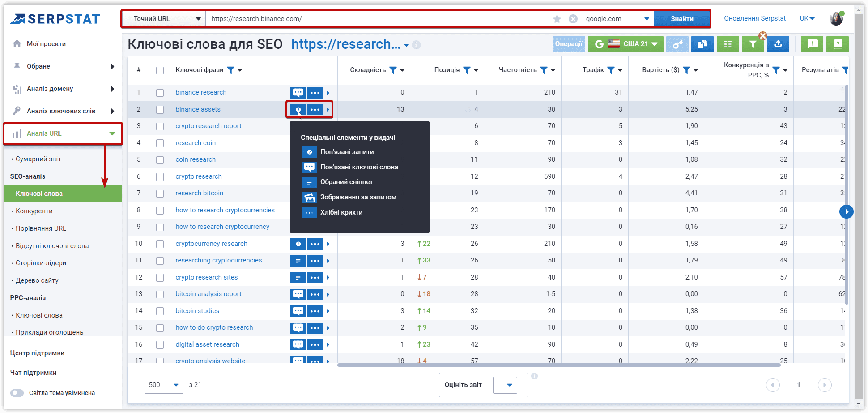Open the Точний URL search type dropdown
The image size is (868, 413).
tap(164, 19)
